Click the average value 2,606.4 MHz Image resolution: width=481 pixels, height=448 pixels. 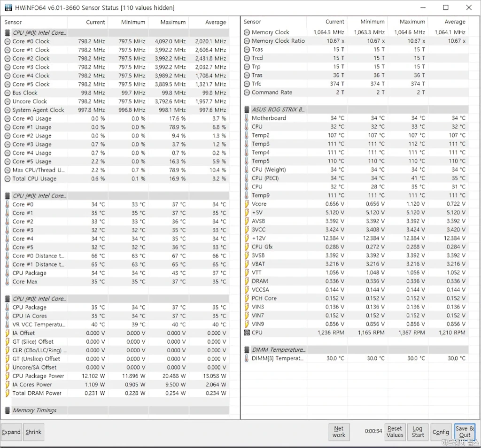(x=211, y=50)
